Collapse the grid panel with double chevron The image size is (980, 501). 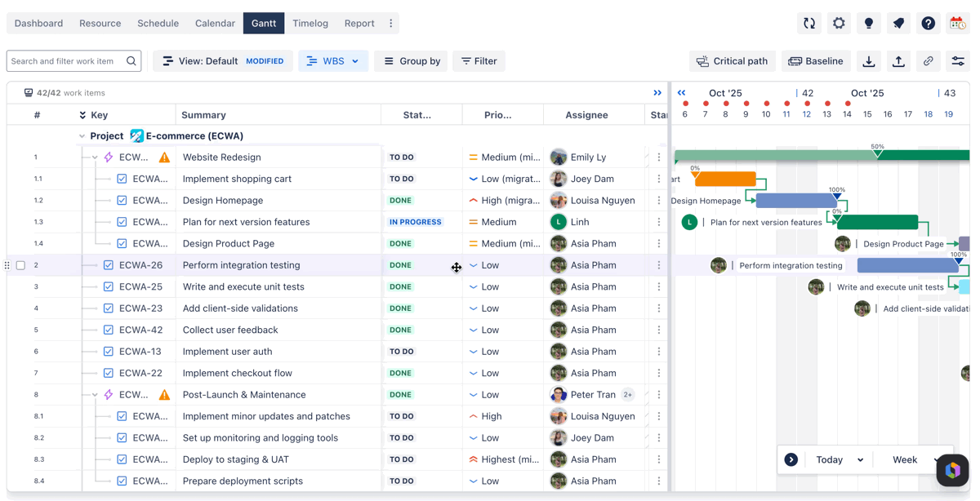tap(657, 93)
